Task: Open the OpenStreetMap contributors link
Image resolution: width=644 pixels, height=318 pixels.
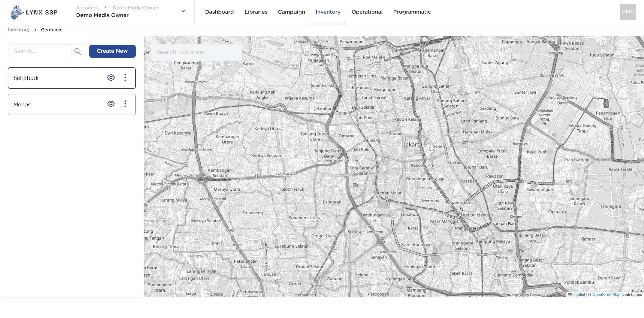Action: point(606,295)
